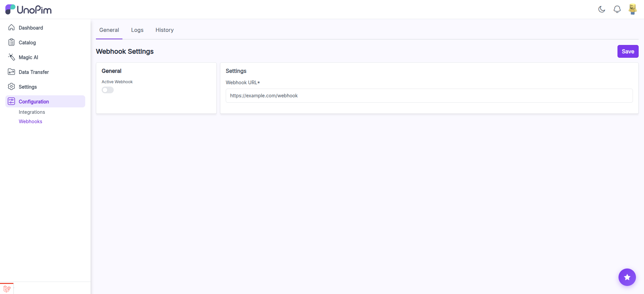Click the Settings card heading
Viewport: 644px width, 294px height.
click(236, 71)
